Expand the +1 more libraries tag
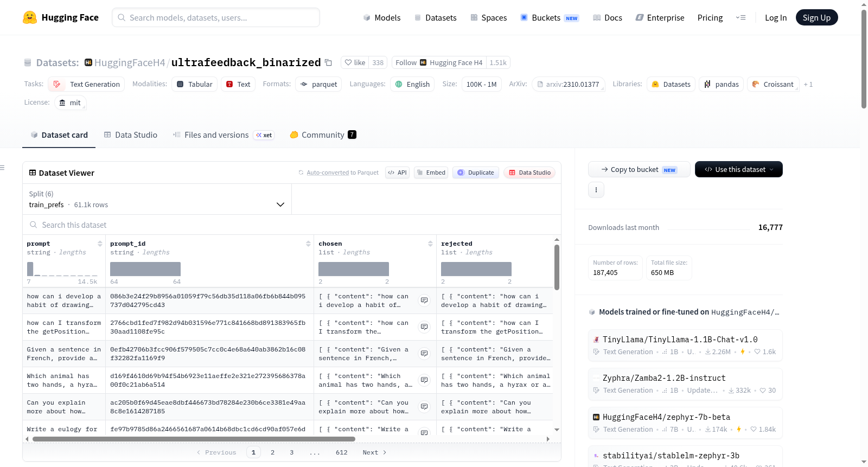Viewport: 868px width, 467px height. [x=808, y=85]
